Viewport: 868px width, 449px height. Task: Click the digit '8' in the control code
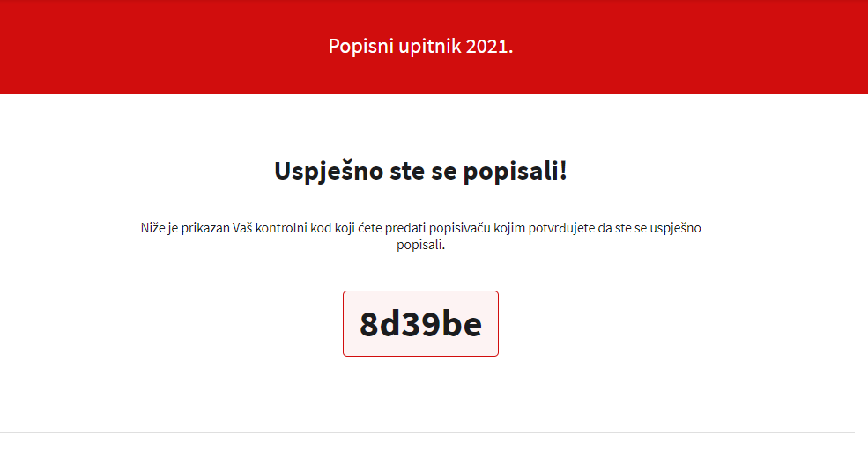pos(368,324)
